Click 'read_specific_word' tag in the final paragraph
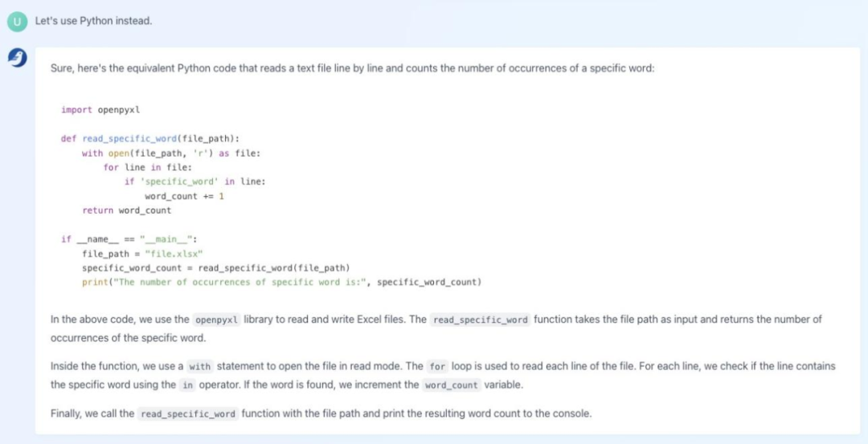The image size is (868, 444). point(188,413)
